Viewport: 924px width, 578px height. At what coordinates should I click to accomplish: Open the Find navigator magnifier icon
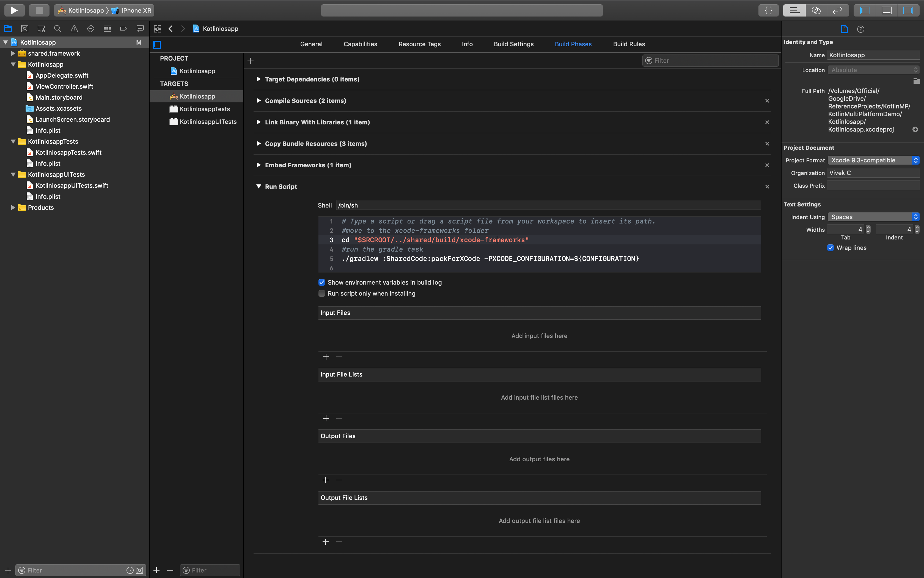tap(58, 28)
